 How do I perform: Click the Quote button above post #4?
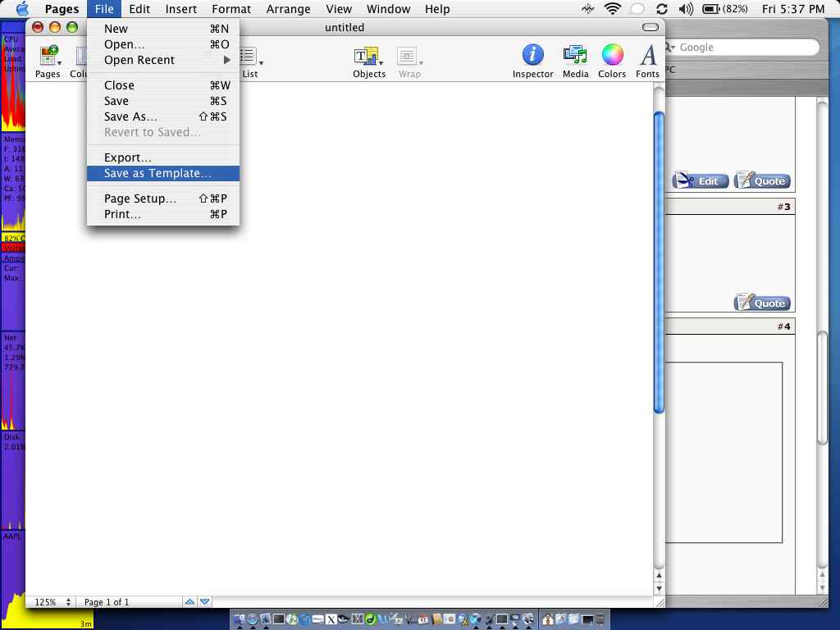click(x=762, y=303)
